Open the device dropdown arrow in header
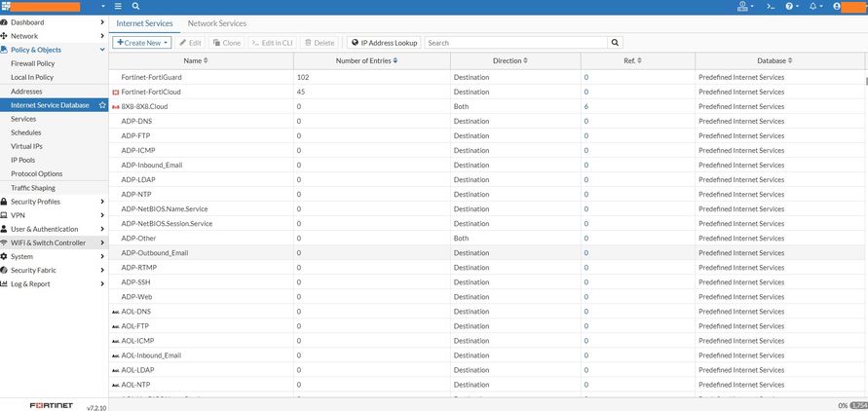The image size is (868, 411). [x=103, y=7]
